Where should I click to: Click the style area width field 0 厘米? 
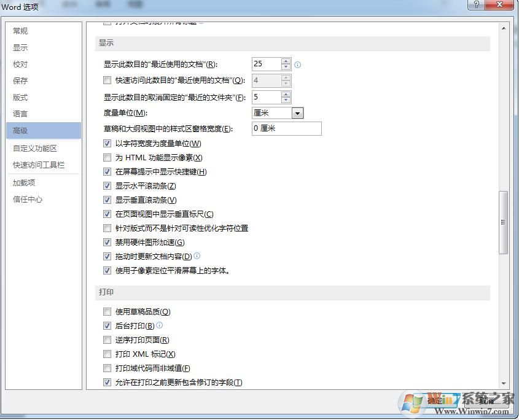(x=287, y=128)
